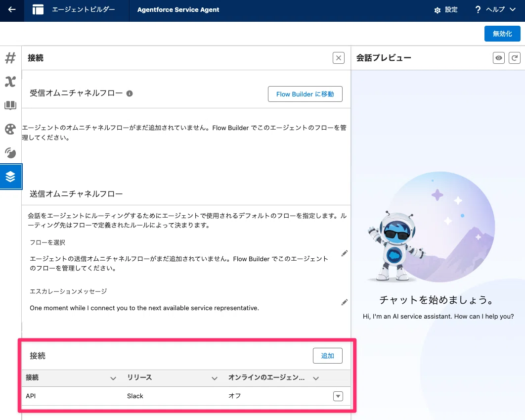Open オンラインのエージェン... column dropdown chevron
525x420 pixels.
click(x=316, y=378)
